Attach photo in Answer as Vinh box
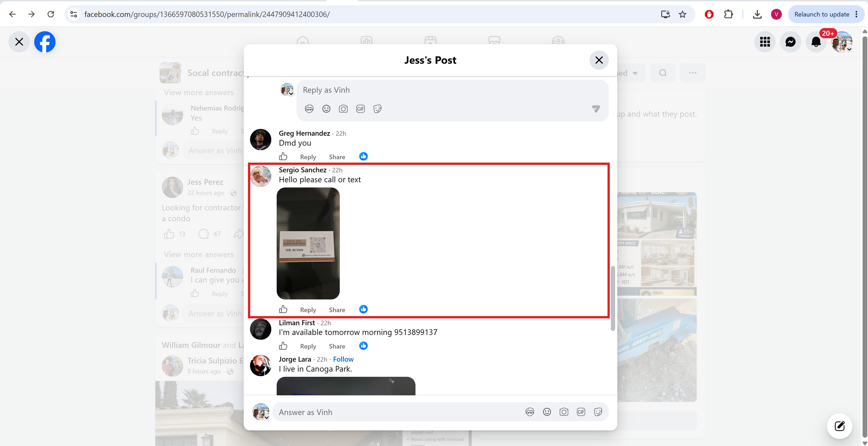Screen dimensions: 868x446 (564, 412)
